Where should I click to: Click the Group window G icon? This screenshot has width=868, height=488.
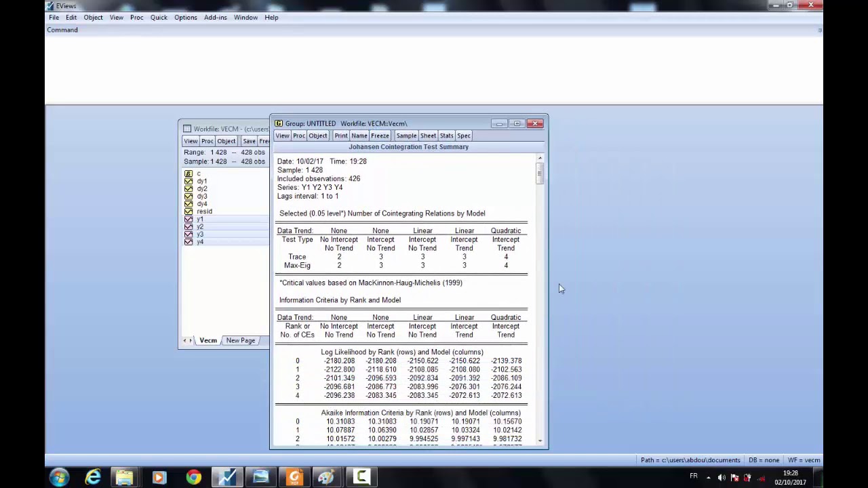coord(278,123)
